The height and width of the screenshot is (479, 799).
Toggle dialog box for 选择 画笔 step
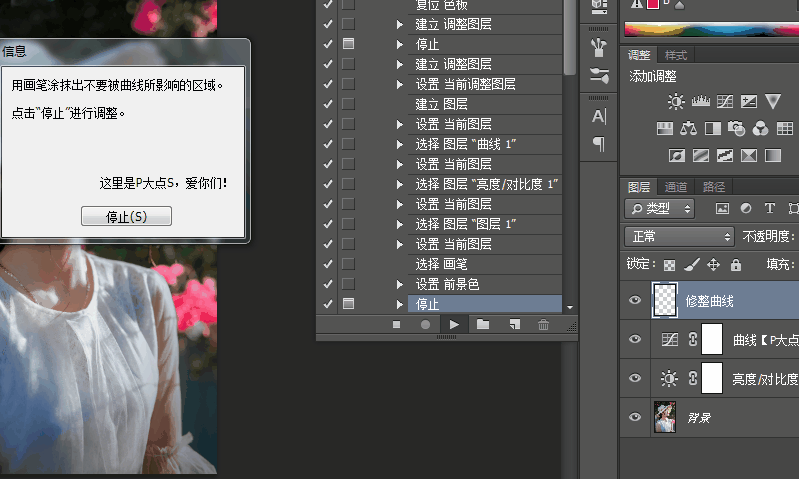pyautogui.click(x=349, y=264)
